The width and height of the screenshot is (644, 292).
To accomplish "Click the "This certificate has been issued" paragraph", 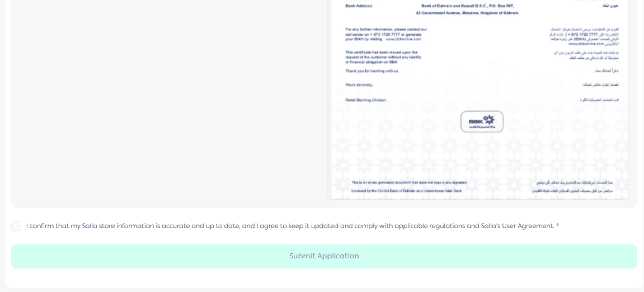I will (x=384, y=57).
